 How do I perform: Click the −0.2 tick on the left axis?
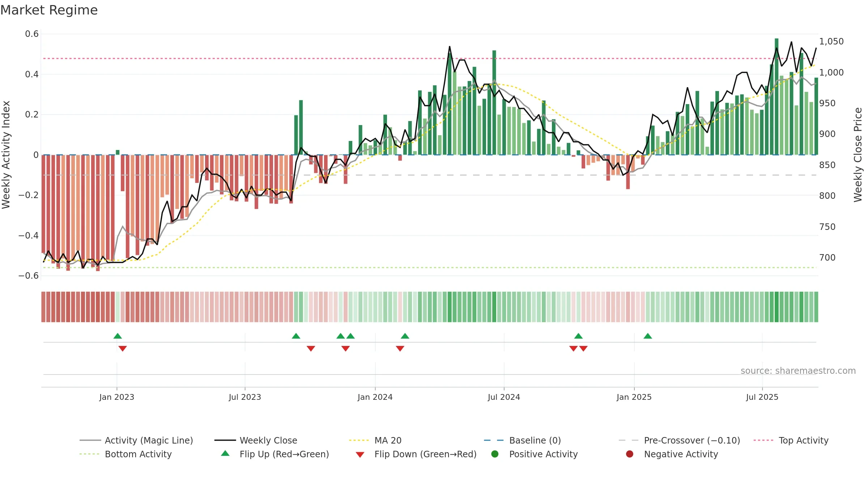[x=29, y=195]
